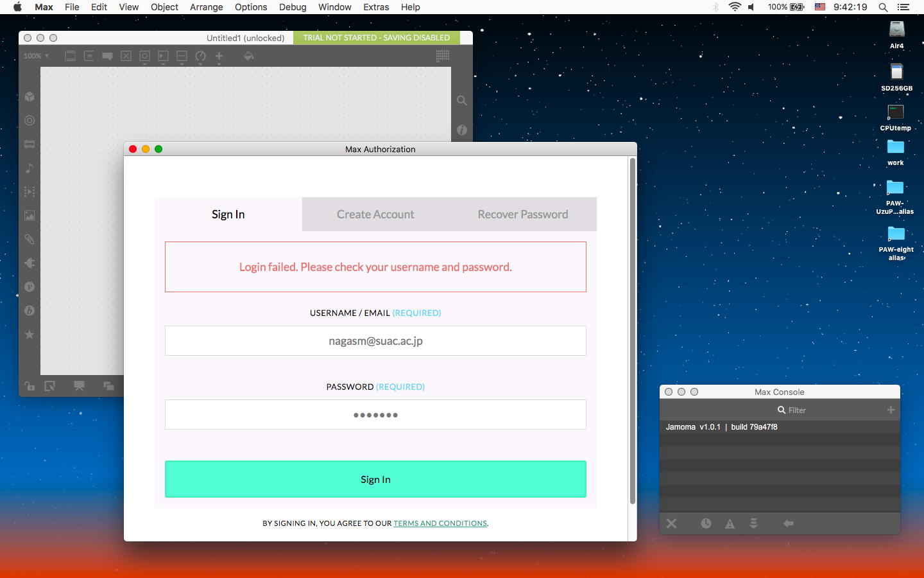Open the circled V icon in the sidebar

coord(30,286)
